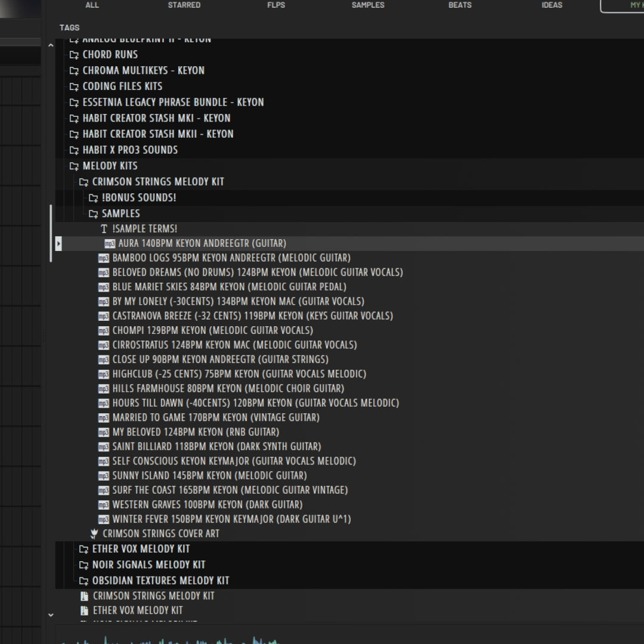Expand the !Bonus Sounds! folder
Screen dimensions: 644x644
coord(93,198)
